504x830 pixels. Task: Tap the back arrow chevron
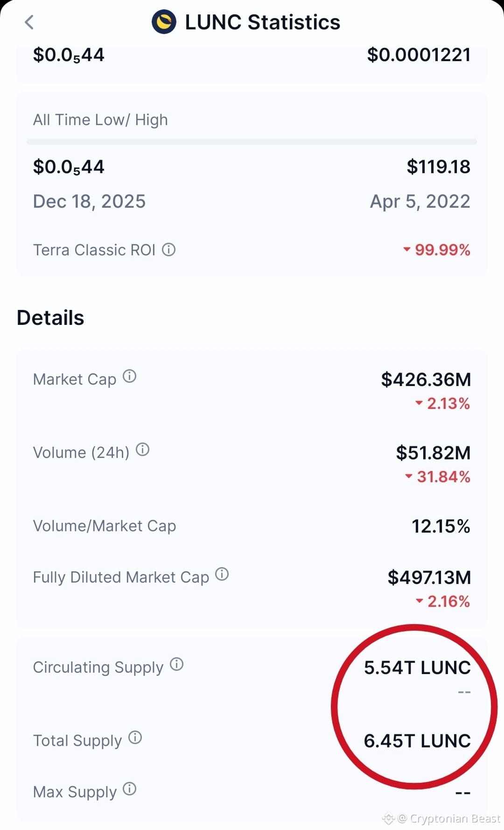point(29,22)
